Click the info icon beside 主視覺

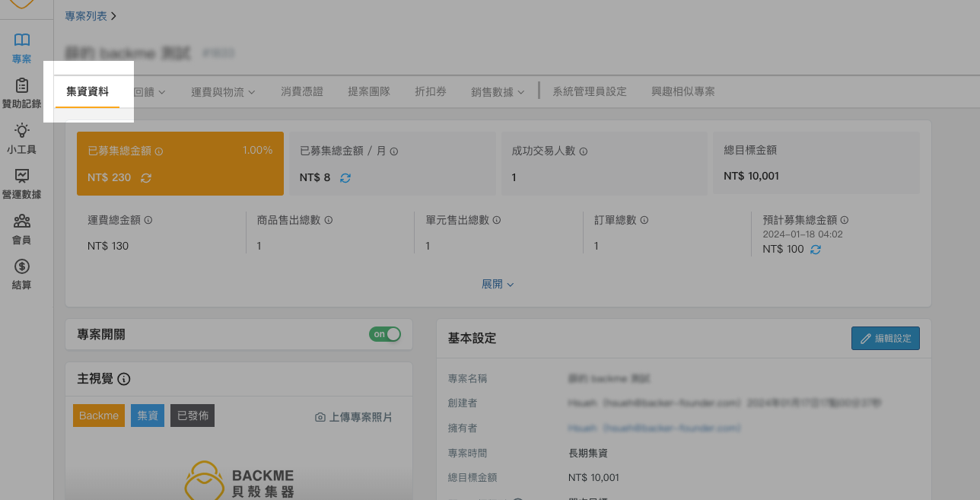[124, 379]
